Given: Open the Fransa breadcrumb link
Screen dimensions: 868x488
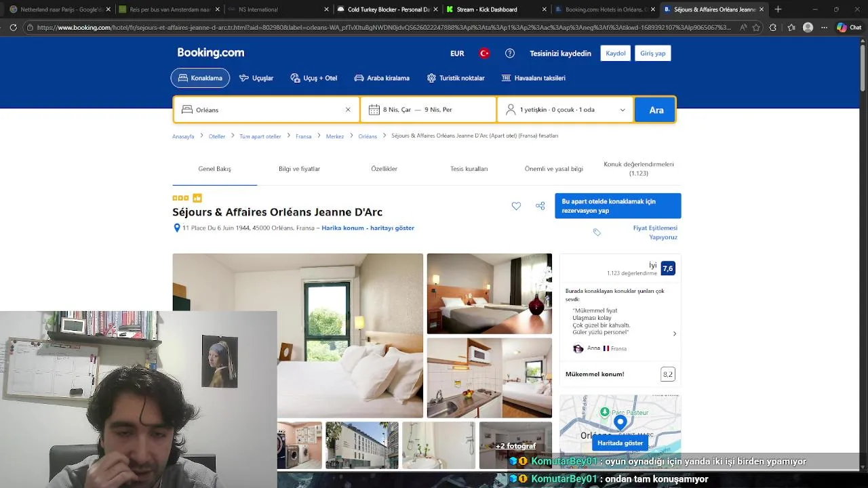Looking at the screenshot, I should coord(304,136).
